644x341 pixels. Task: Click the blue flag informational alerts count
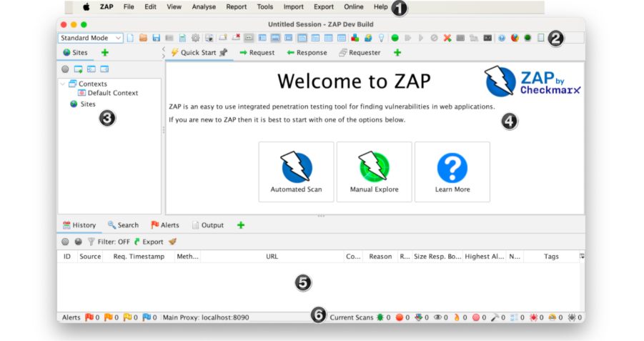pyautogui.click(x=149, y=317)
